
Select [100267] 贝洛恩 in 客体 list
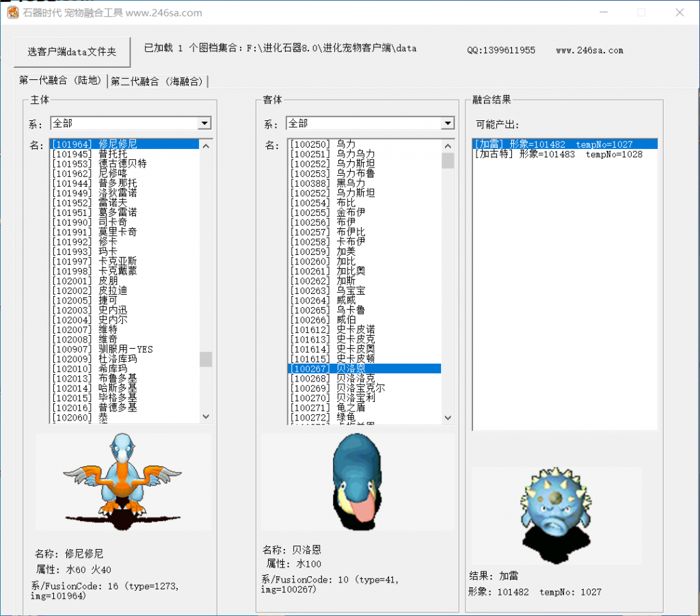click(365, 369)
